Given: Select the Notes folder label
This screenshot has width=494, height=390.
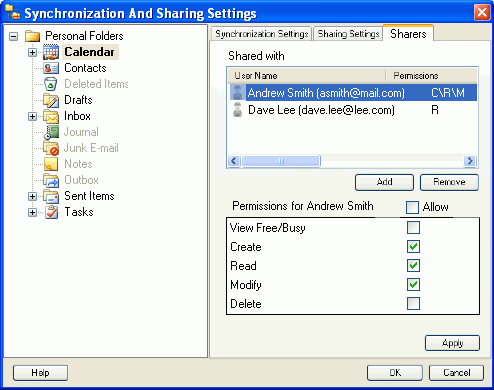Looking at the screenshot, I should pyautogui.click(x=78, y=164).
